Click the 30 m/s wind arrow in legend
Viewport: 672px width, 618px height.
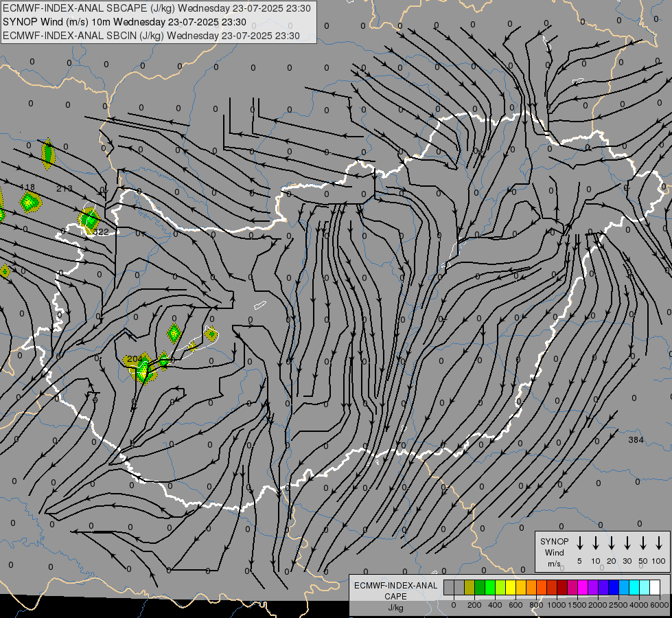(627, 543)
